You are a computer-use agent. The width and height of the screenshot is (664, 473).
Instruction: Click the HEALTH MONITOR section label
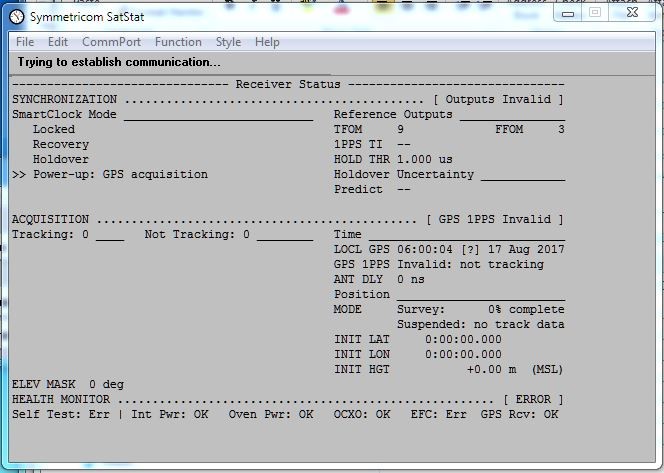[61, 400]
